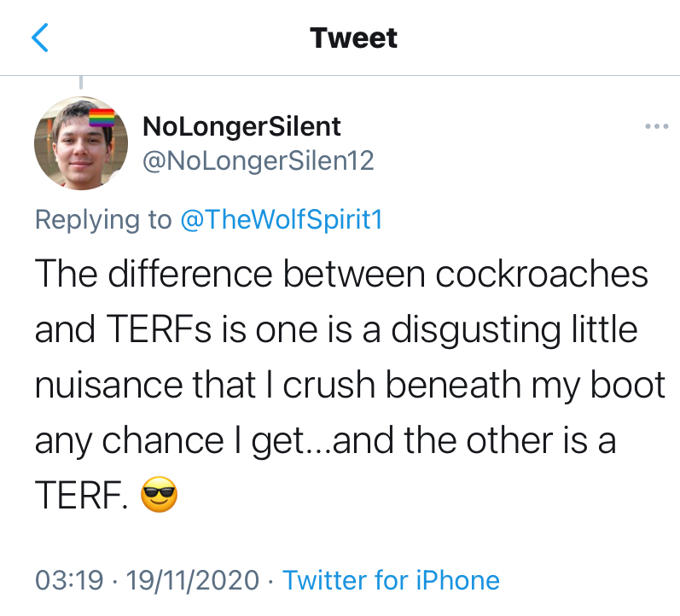Click the first line of tweet text
This screenshot has width=680, height=616.
(341, 274)
